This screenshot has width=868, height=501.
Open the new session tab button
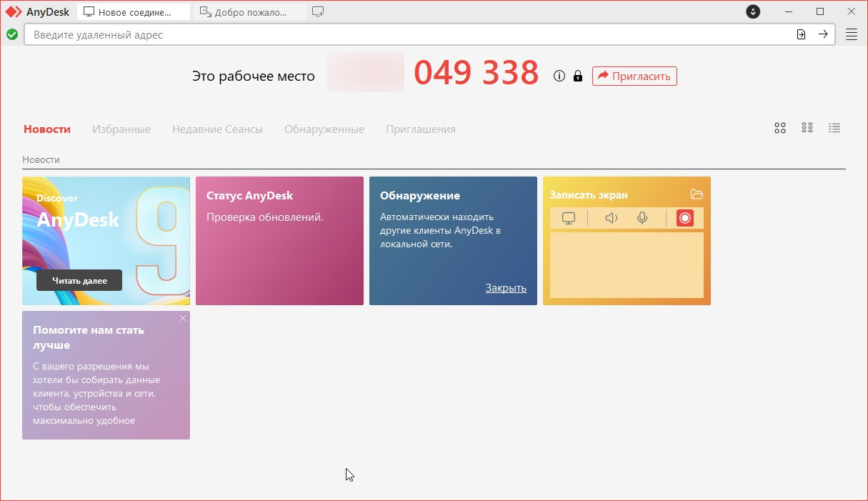pos(318,11)
